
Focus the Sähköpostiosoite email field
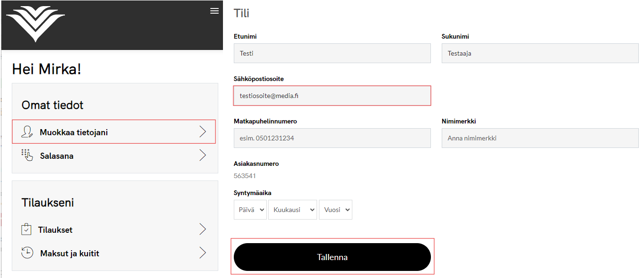332,96
